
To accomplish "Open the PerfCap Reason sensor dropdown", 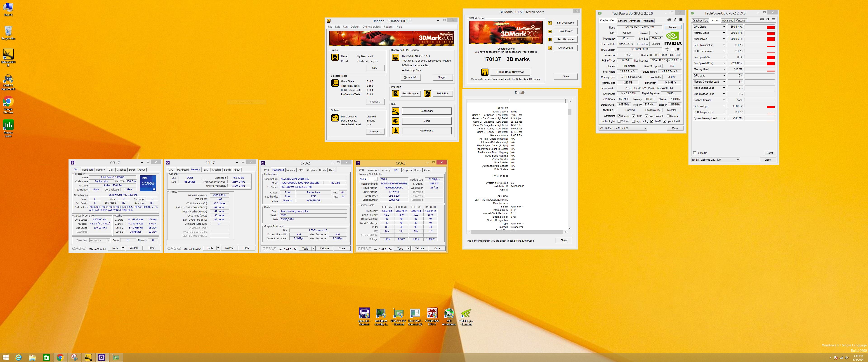I will [x=724, y=100].
